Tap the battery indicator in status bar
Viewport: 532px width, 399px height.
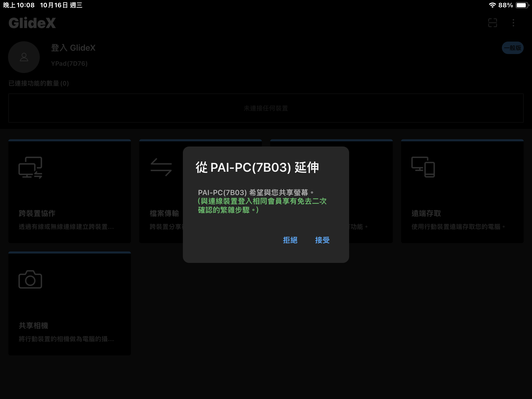(x=522, y=5)
